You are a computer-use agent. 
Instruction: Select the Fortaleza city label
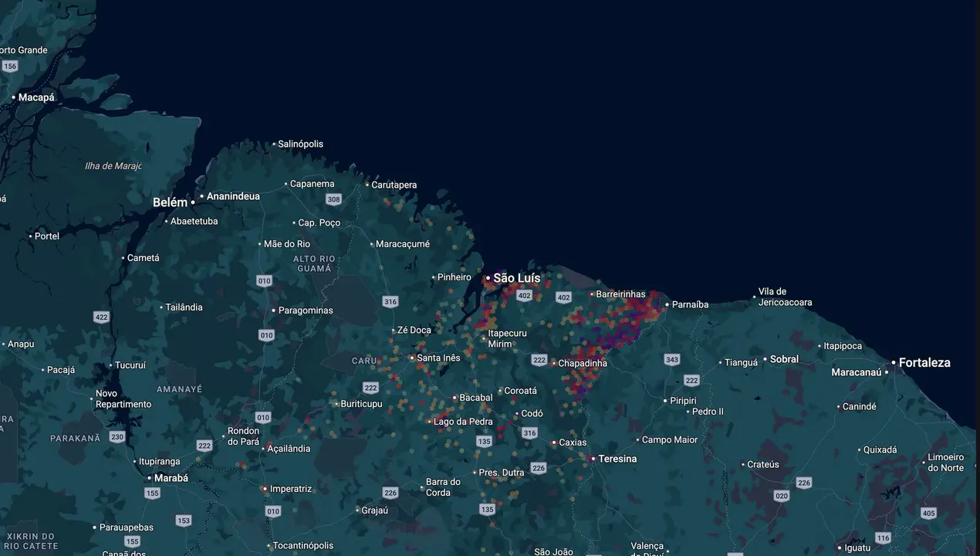pos(924,362)
